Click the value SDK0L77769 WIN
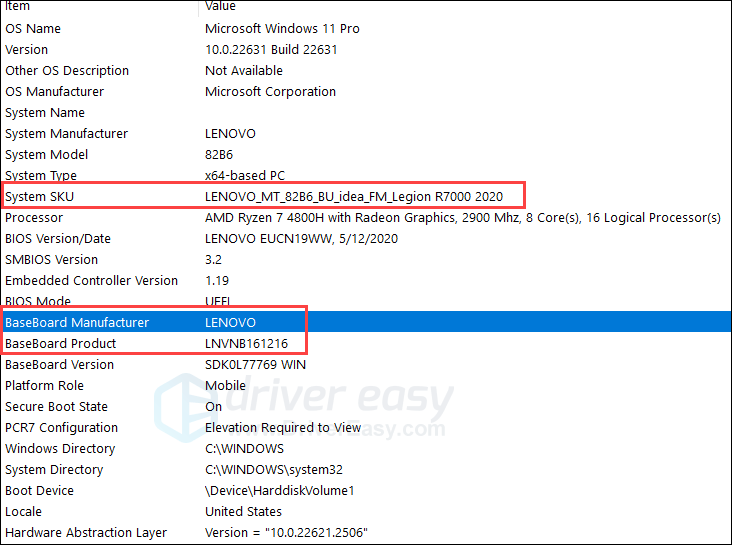This screenshot has width=732, height=545. pyautogui.click(x=255, y=365)
